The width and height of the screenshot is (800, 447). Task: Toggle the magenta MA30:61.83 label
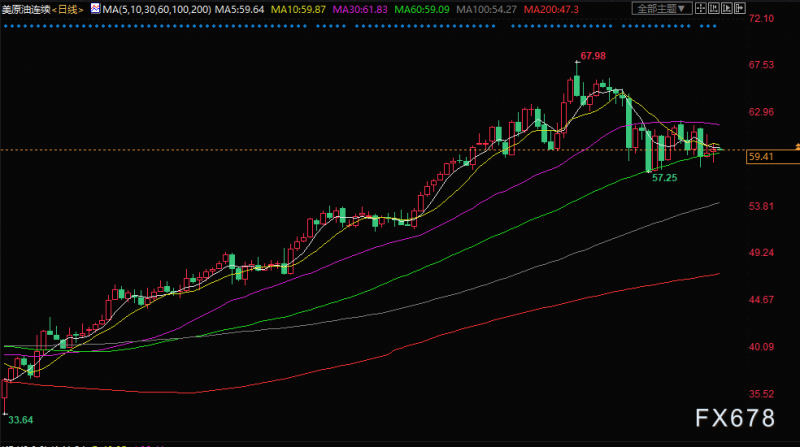[360, 10]
